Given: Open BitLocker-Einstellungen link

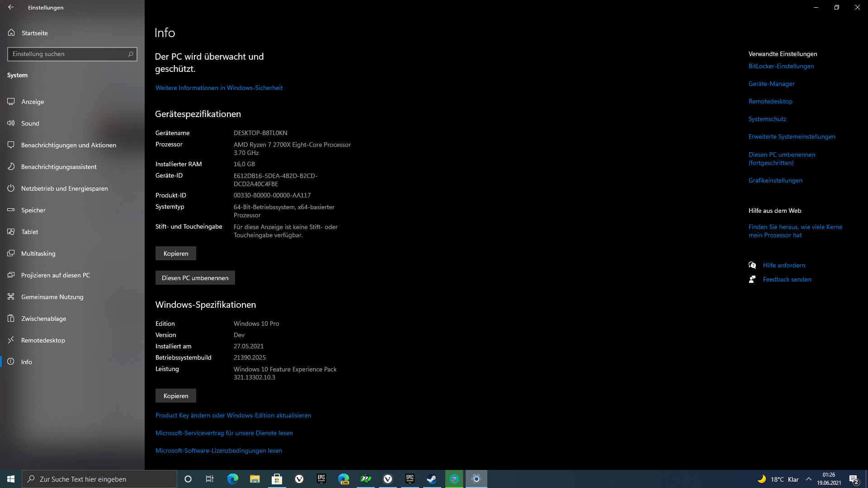Looking at the screenshot, I should (x=781, y=66).
